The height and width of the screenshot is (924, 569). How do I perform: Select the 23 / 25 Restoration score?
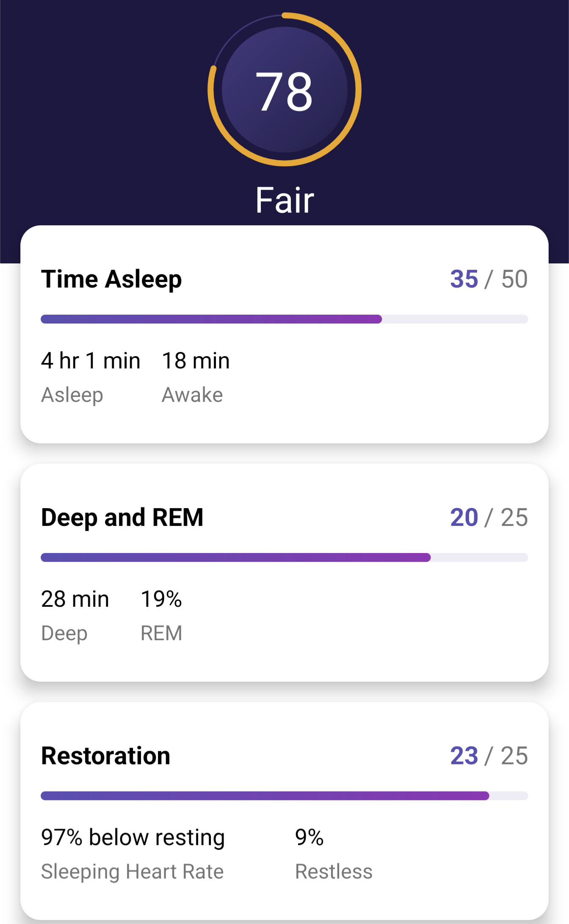(x=489, y=756)
